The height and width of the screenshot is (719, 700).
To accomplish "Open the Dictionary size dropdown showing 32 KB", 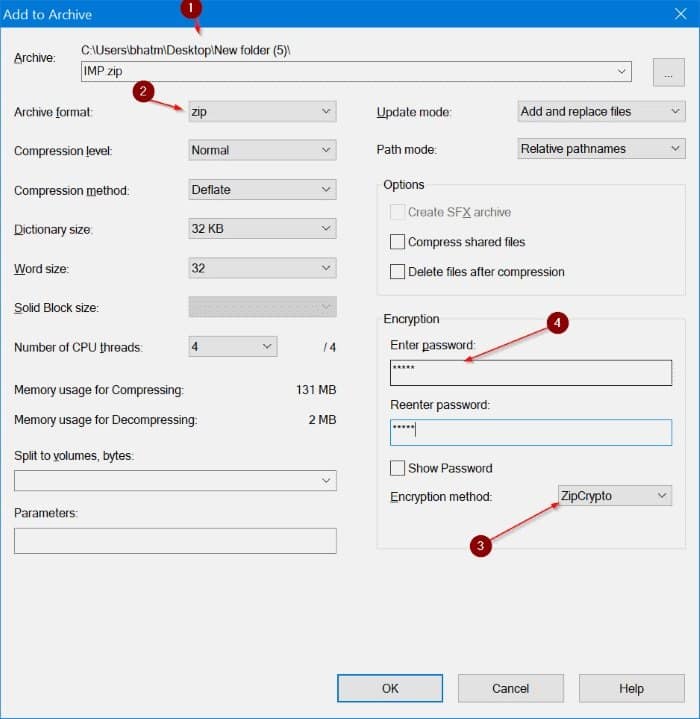I will [262, 228].
